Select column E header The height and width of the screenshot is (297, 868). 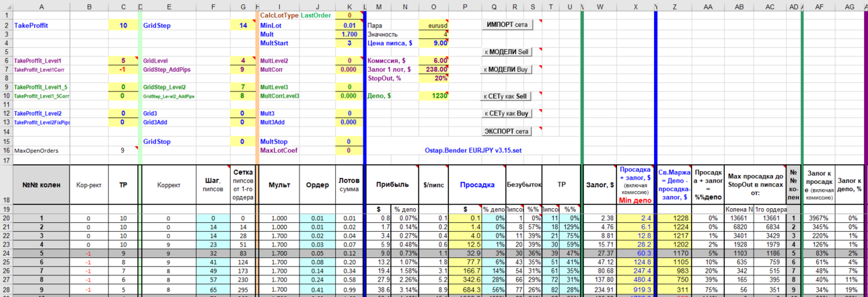(x=168, y=6)
